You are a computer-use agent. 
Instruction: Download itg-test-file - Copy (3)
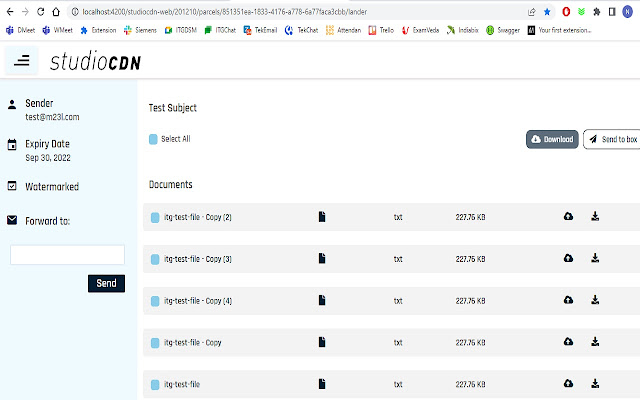pos(595,258)
